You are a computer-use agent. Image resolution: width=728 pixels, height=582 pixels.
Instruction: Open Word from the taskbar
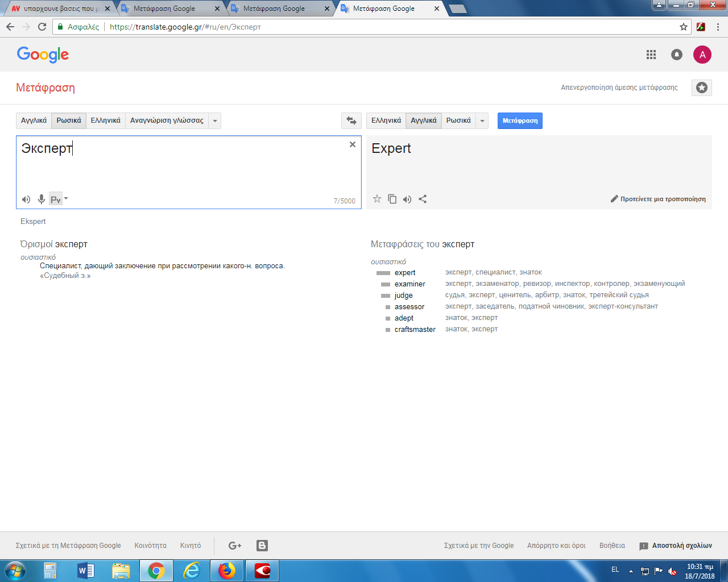coord(86,570)
